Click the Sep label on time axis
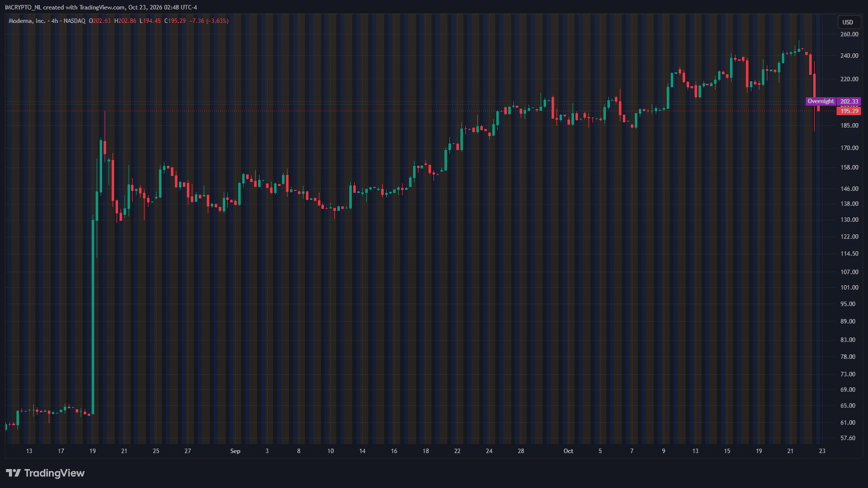 pyautogui.click(x=235, y=451)
